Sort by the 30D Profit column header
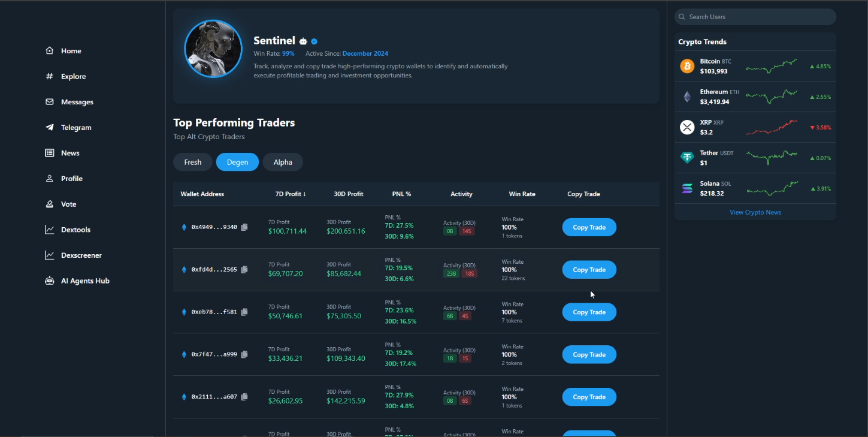 349,194
